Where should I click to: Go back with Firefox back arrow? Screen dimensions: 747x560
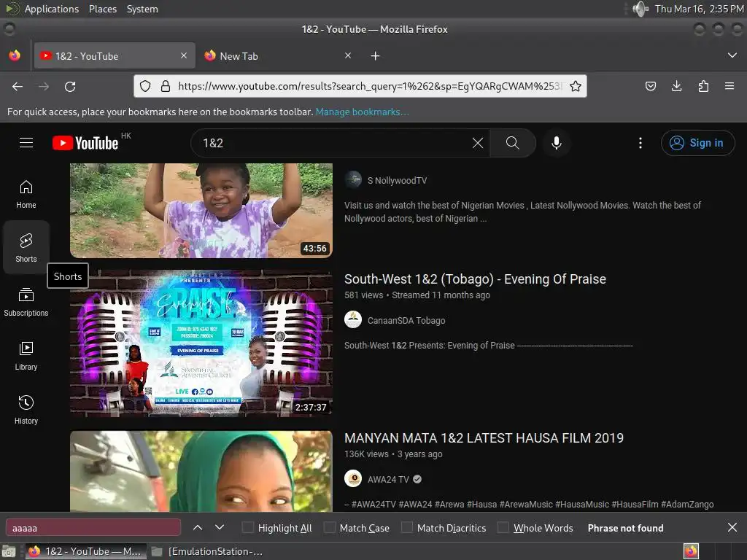(x=18, y=87)
